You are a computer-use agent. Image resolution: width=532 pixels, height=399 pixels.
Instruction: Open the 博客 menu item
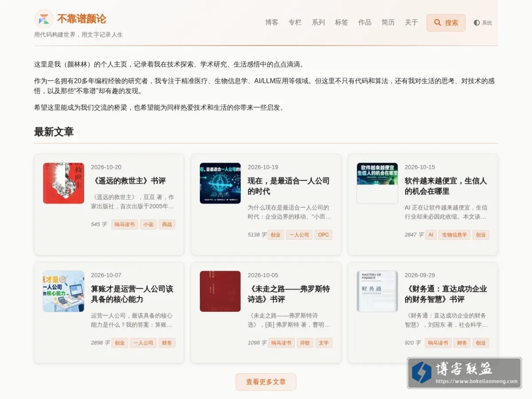[272, 22]
